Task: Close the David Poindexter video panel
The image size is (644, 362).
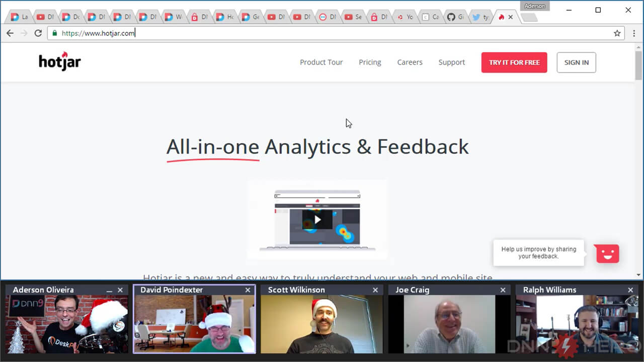Action: tap(248, 290)
